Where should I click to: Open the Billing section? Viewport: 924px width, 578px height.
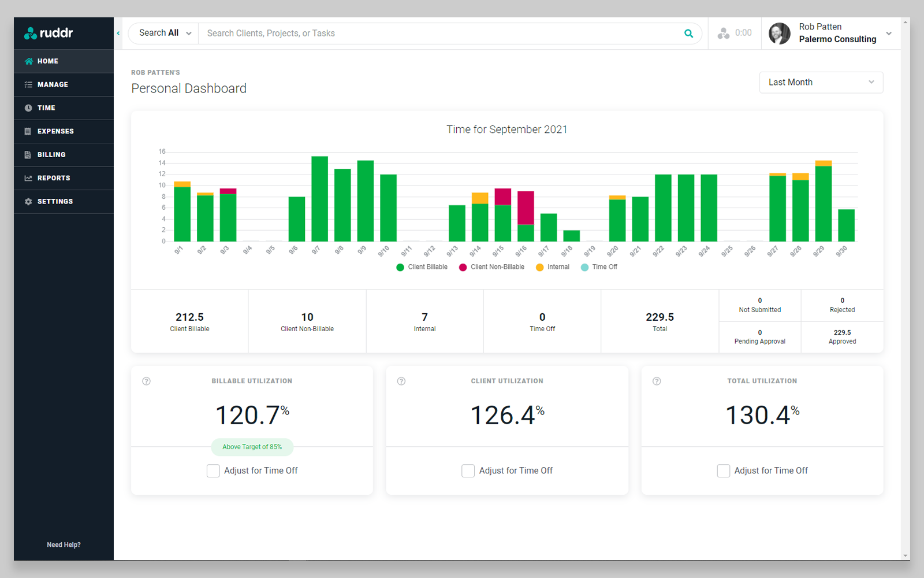28,154
